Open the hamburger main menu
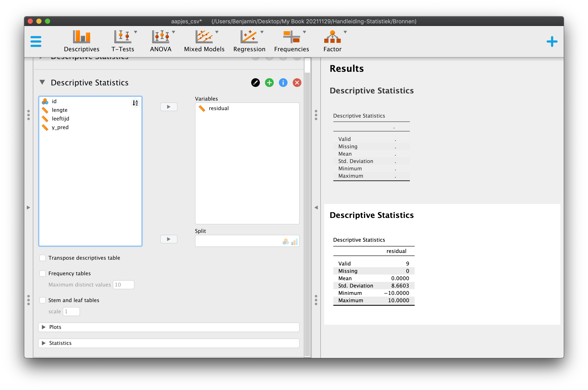Image resolution: width=588 pixels, height=390 pixels. click(x=36, y=41)
